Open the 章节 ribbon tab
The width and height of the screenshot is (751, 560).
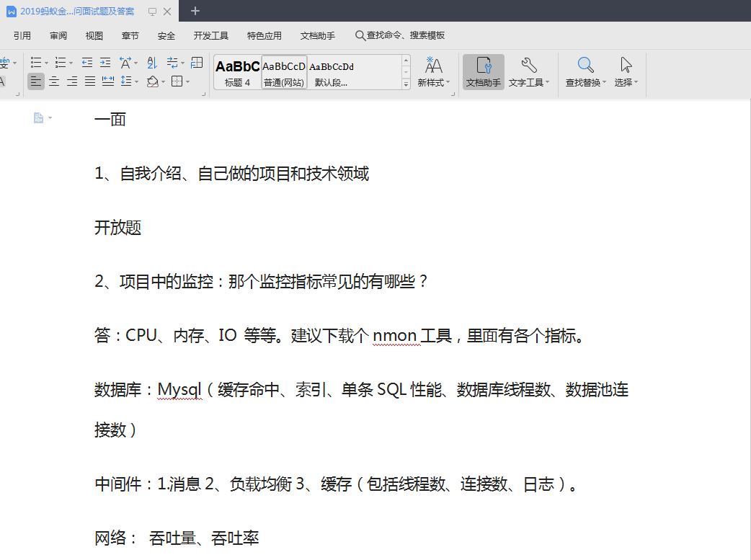(x=130, y=36)
